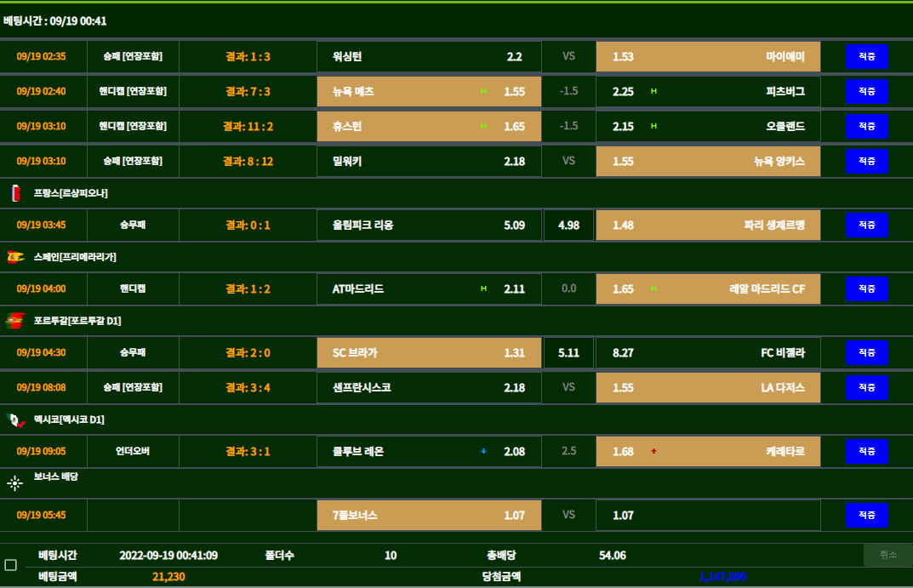Click the 프랑스[르샹피오나] league label
Screen dimensions: 913x588
click(x=71, y=193)
